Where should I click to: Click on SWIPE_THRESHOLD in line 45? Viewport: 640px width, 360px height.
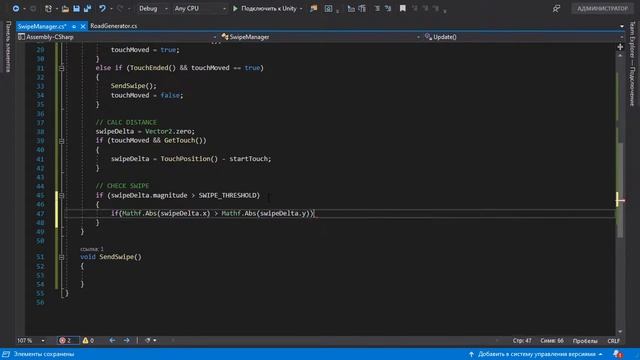pyautogui.click(x=227, y=196)
